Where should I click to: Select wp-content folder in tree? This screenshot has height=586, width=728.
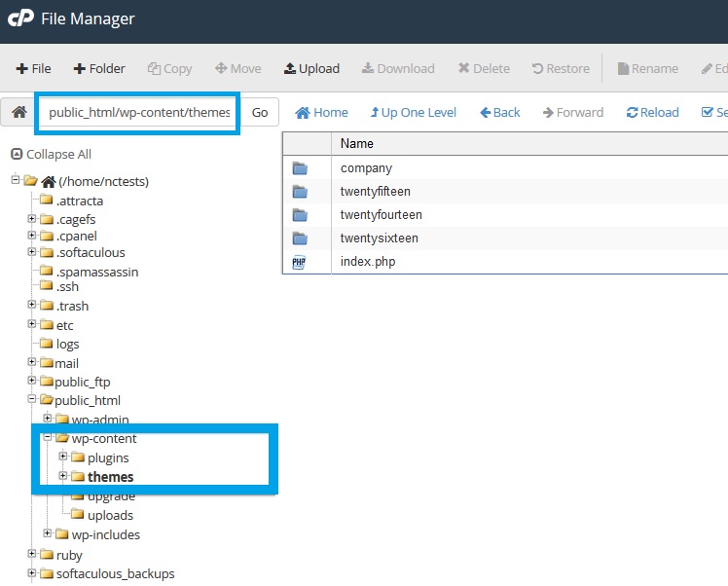(x=104, y=439)
